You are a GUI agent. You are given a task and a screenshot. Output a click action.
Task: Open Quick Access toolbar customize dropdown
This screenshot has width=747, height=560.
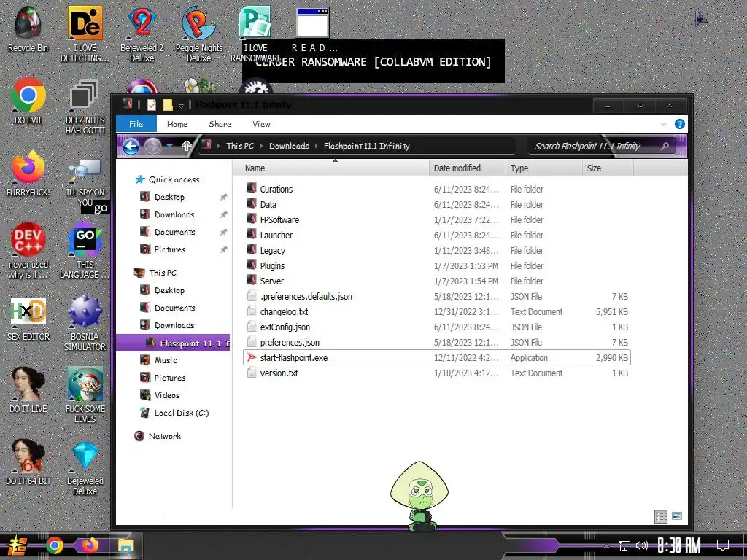pos(181,105)
